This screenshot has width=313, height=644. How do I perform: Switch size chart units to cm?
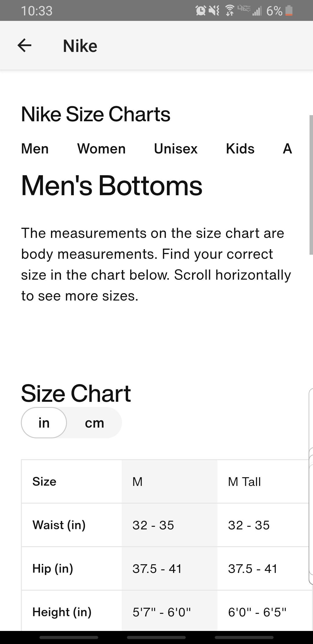(x=94, y=423)
